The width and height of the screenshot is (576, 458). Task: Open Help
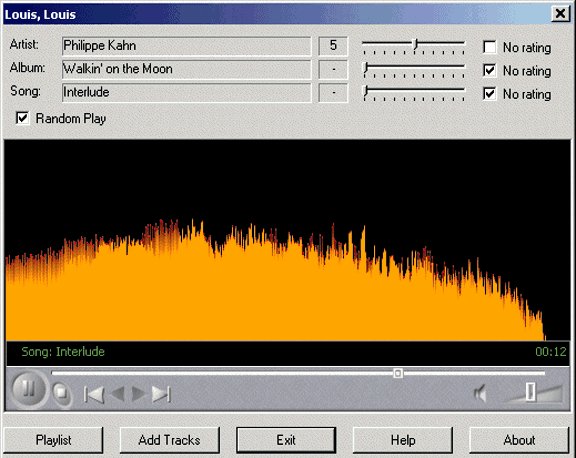pos(403,440)
